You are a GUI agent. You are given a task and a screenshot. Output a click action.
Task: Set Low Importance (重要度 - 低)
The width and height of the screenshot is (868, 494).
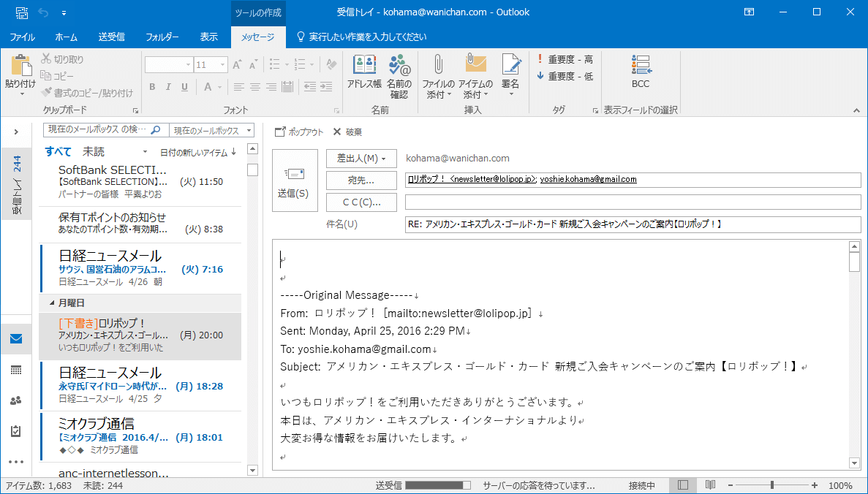click(565, 76)
